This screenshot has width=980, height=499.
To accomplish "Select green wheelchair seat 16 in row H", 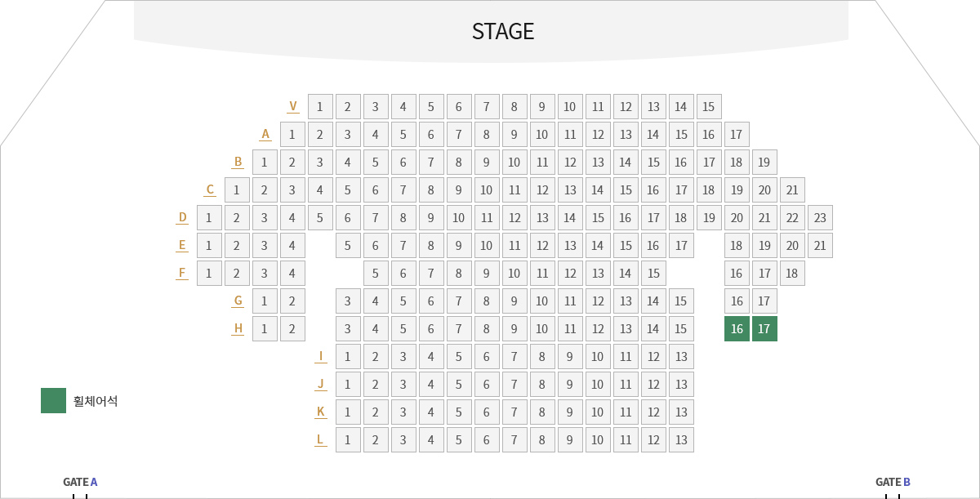I will (x=737, y=329).
